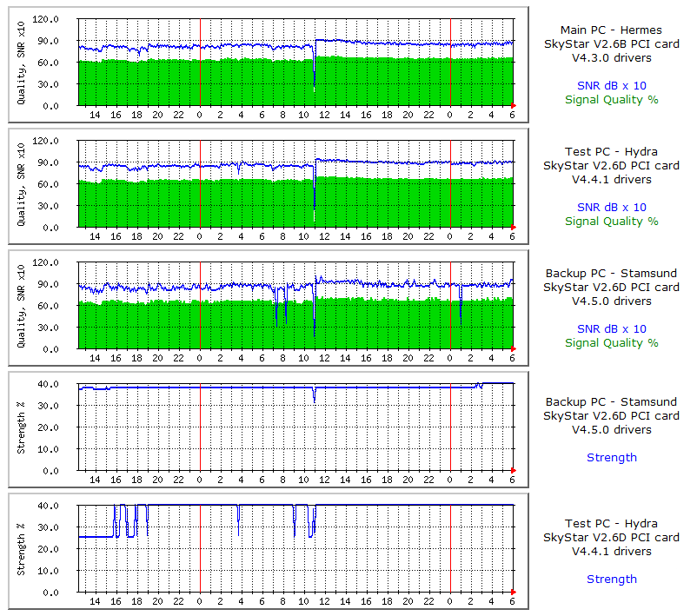
Task: Click the V4.3.0 drivers text
Action: 611,58
